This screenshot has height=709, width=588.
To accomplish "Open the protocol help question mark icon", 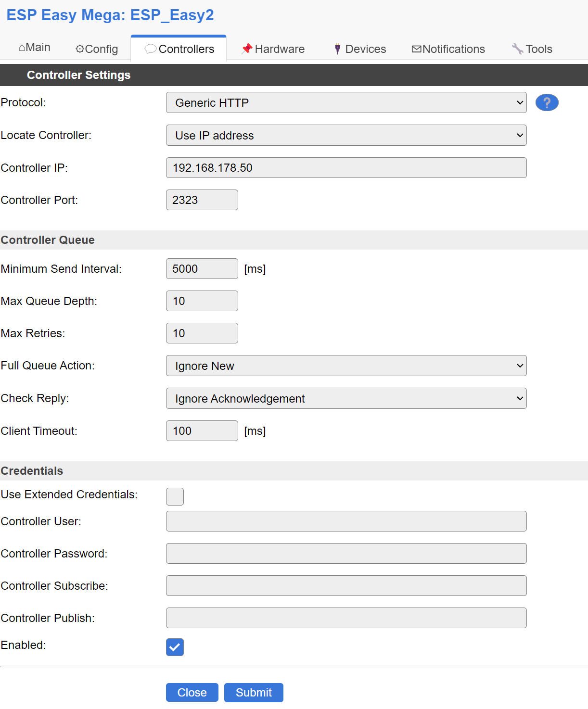I will click(547, 102).
